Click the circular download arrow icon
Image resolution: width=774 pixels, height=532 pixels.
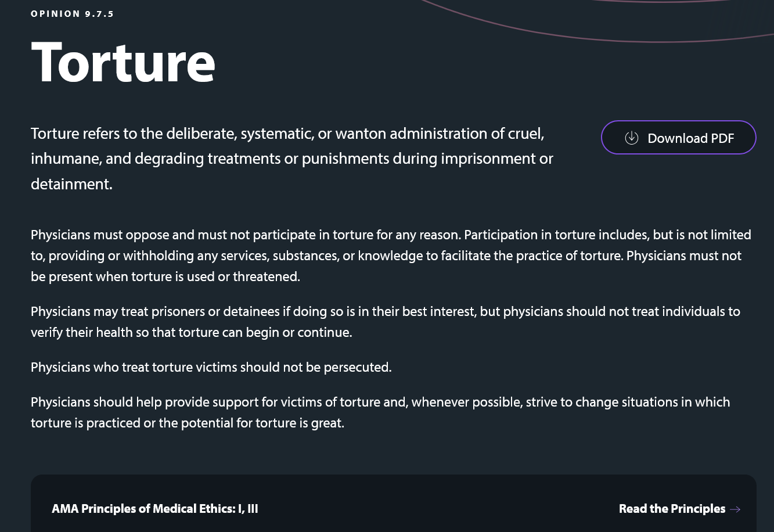(631, 138)
